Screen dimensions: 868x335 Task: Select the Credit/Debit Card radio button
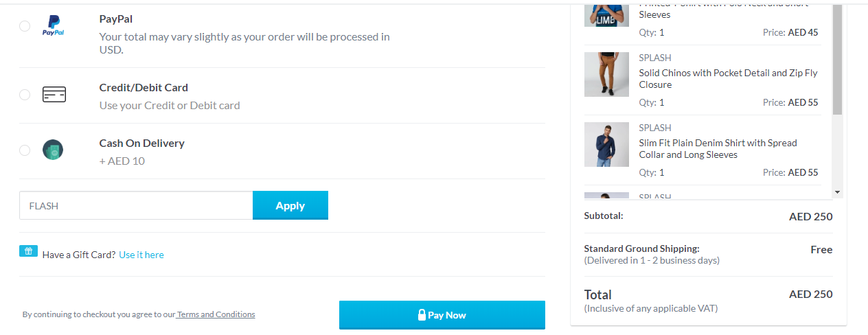25,95
